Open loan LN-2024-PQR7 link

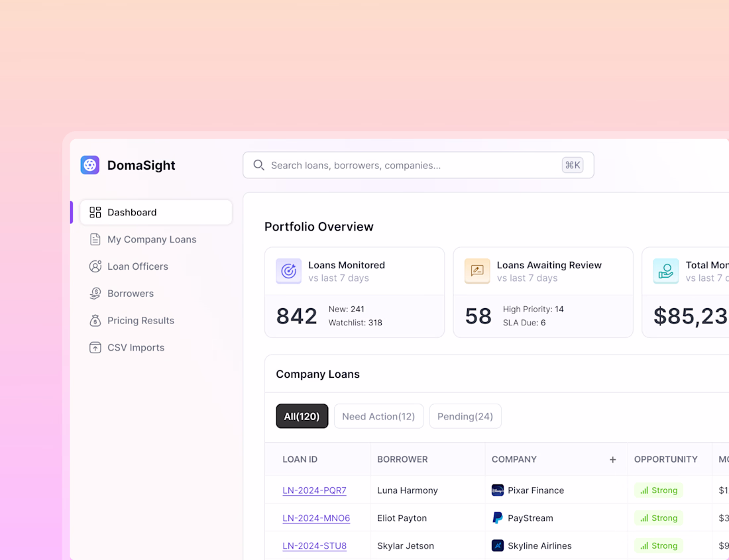[314, 490]
